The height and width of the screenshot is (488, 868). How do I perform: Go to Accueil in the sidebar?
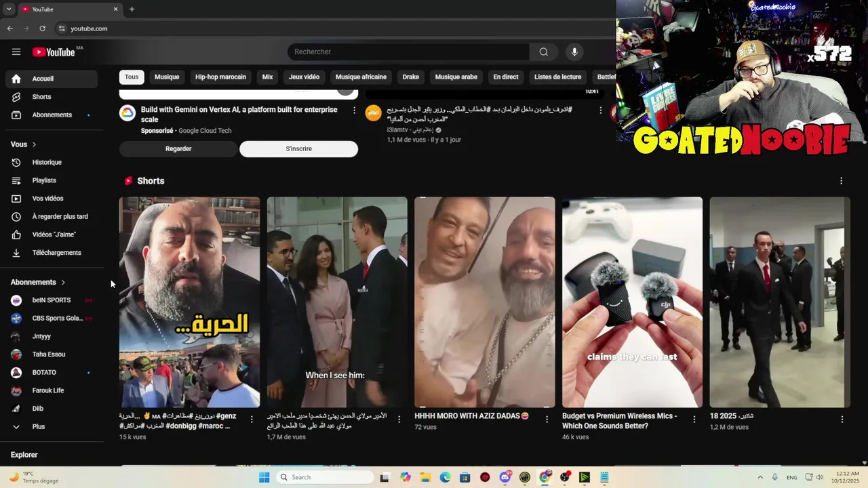click(52, 79)
